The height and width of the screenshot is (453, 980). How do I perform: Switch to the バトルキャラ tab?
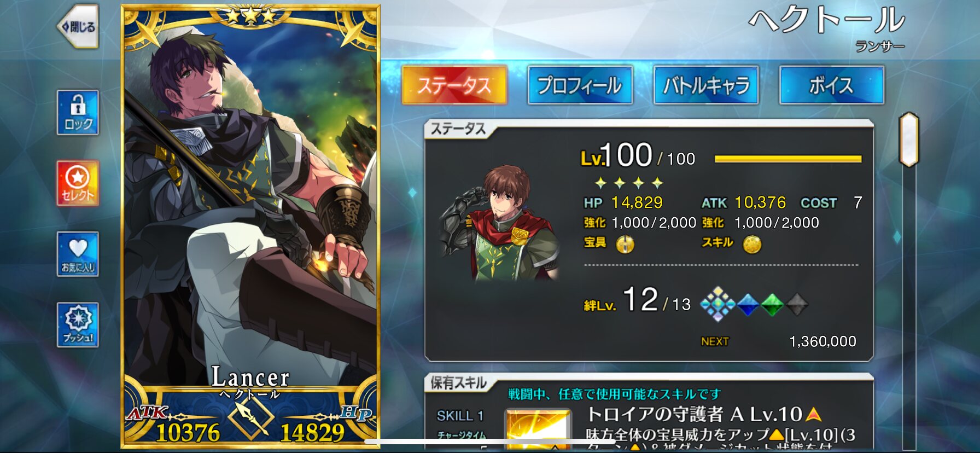pyautogui.click(x=706, y=85)
